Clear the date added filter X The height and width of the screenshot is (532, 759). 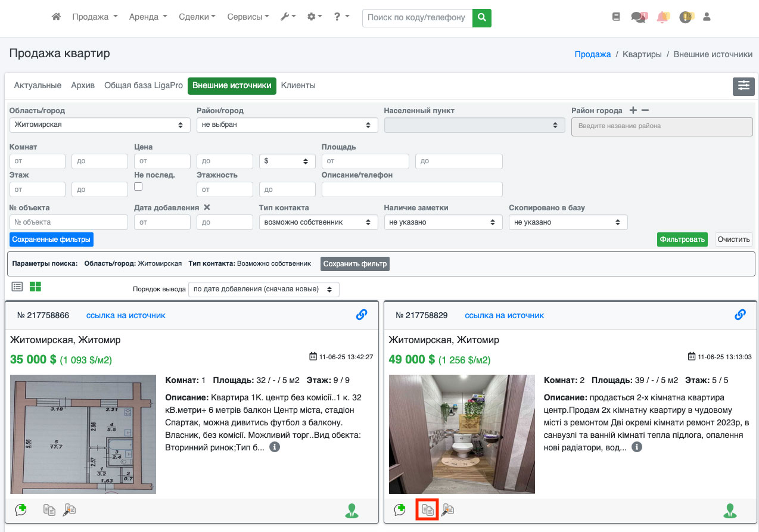[x=207, y=207]
